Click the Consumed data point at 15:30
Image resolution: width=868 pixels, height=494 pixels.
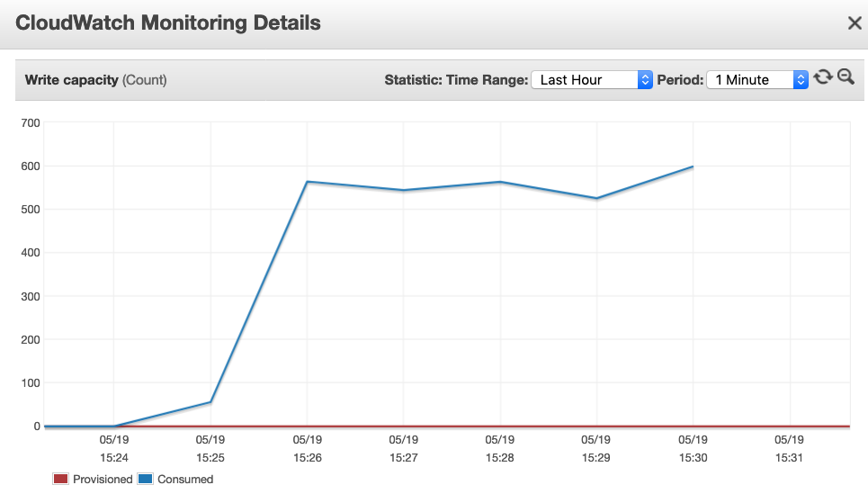tap(693, 166)
